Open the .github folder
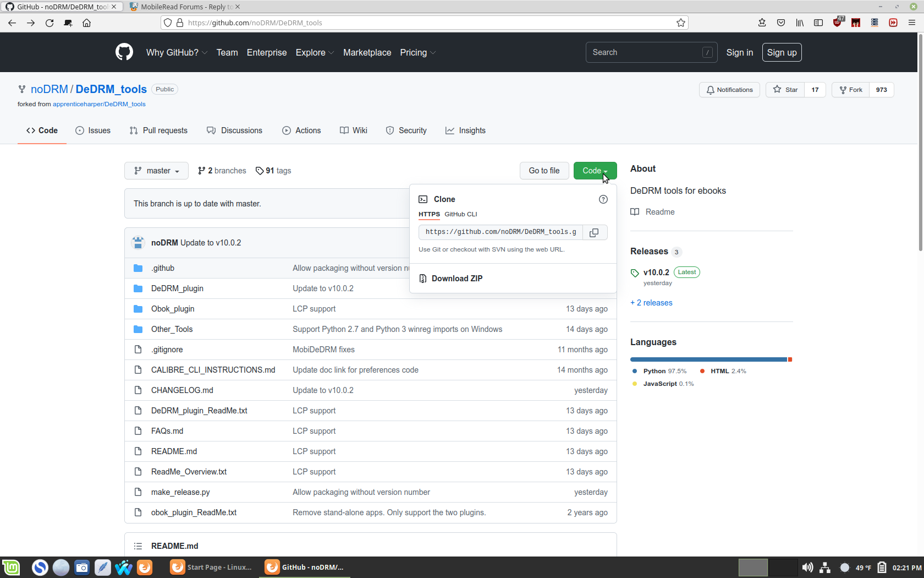 tap(163, 268)
